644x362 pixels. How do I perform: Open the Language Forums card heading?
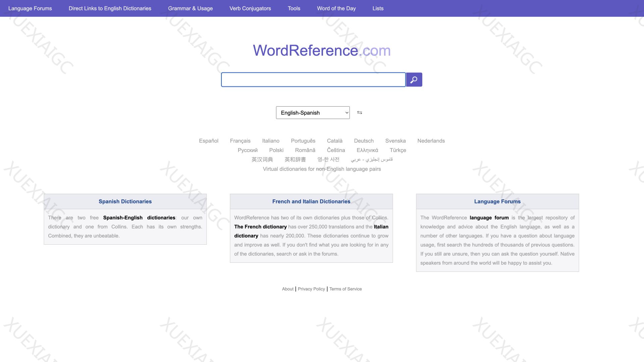[x=497, y=201]
